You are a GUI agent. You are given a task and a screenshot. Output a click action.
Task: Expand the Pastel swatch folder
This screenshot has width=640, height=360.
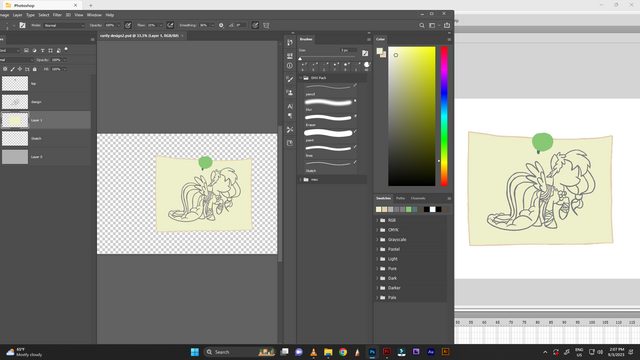377,249
